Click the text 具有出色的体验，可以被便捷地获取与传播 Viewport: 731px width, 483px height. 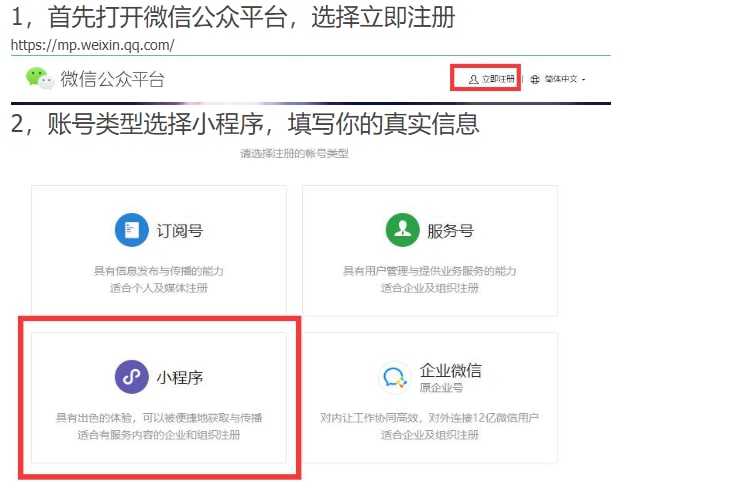point(159,418)
